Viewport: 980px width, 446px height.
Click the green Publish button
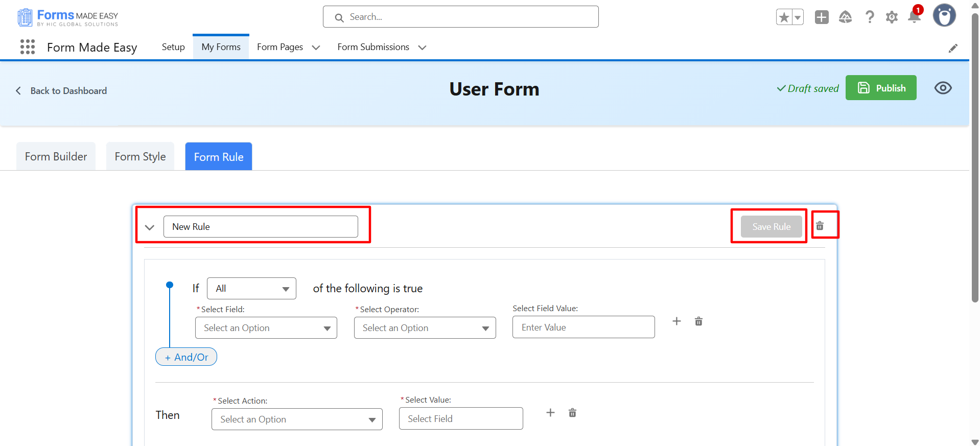point(880,88)
